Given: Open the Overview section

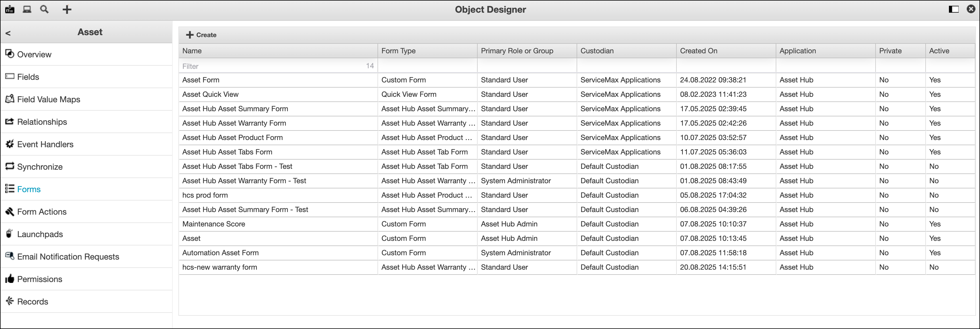Looking at the screenshot, I should click(86, 54).
